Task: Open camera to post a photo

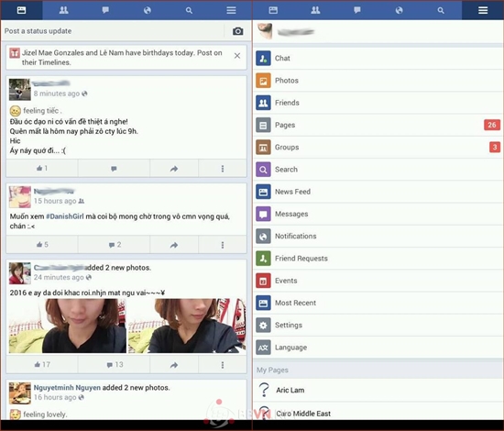Action: pos(237,31)
